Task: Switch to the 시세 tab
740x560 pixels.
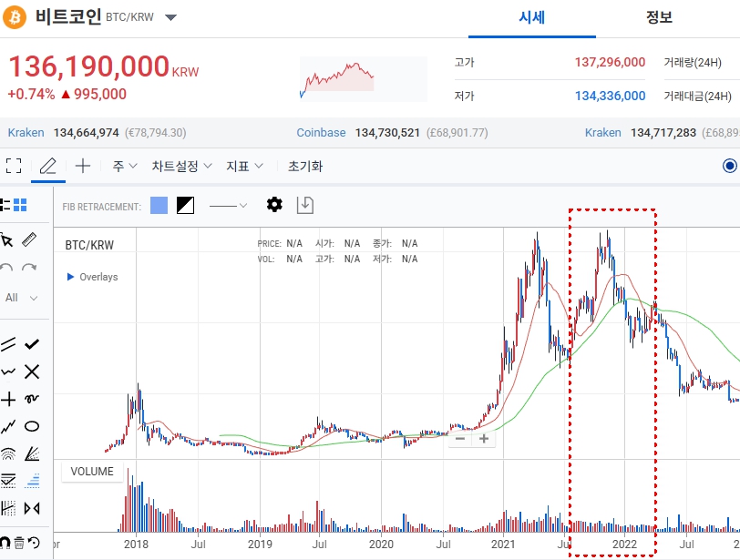Action: pos(531,18)
